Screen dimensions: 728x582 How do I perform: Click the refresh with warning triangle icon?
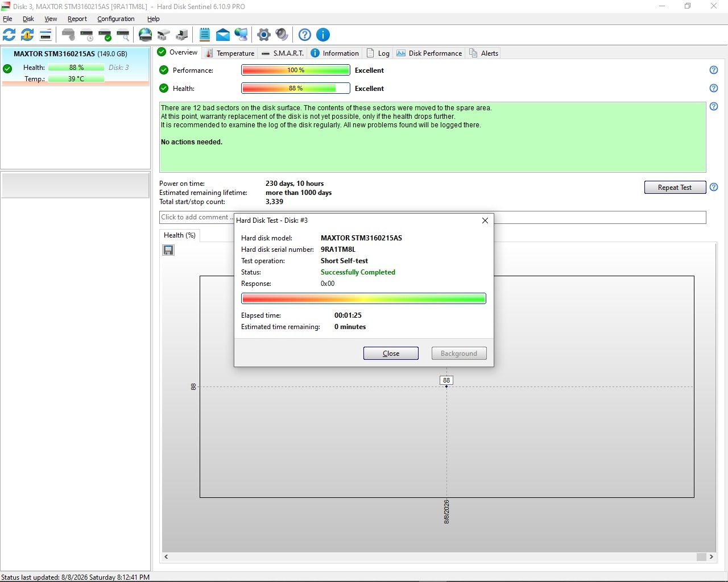click(x=27, y=35)
